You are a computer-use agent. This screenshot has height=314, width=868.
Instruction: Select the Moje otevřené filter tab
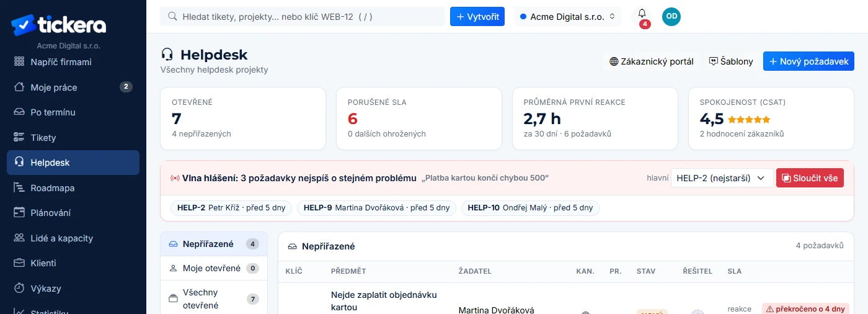[x=214, y=268]
